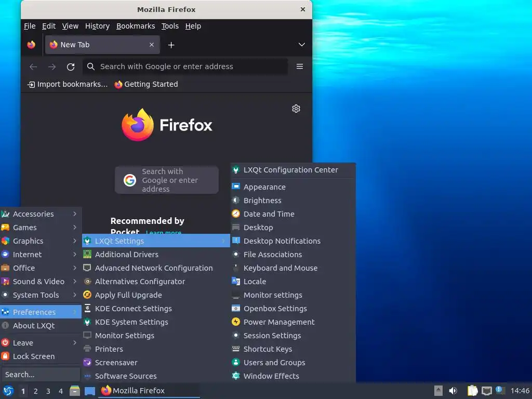The height and width of the screenshot is (399, 532).
Task: Open Software Sources entry
Action: coord(156,376)
